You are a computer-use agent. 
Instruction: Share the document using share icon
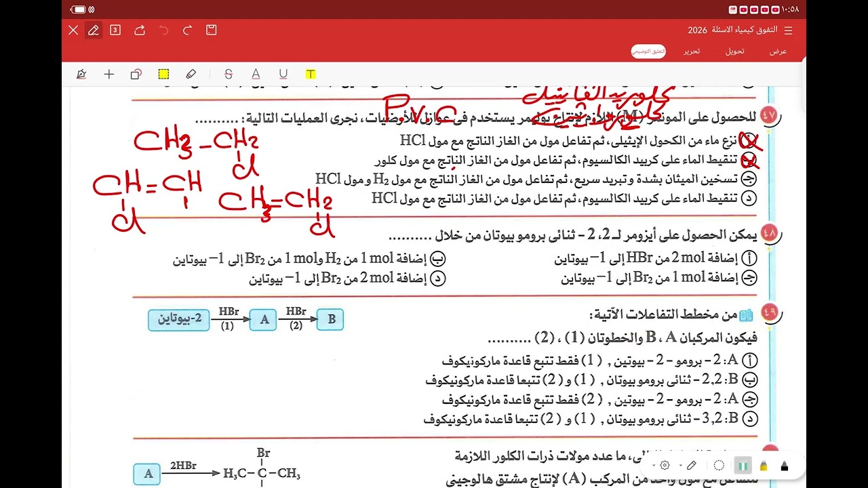pyautogui.click(x=140, y=30)
